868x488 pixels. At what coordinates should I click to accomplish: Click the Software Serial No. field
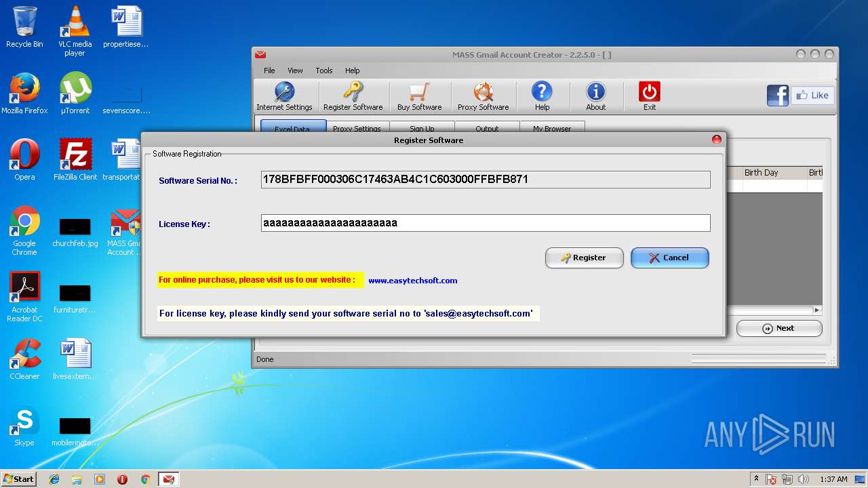[x=486, y=180]
